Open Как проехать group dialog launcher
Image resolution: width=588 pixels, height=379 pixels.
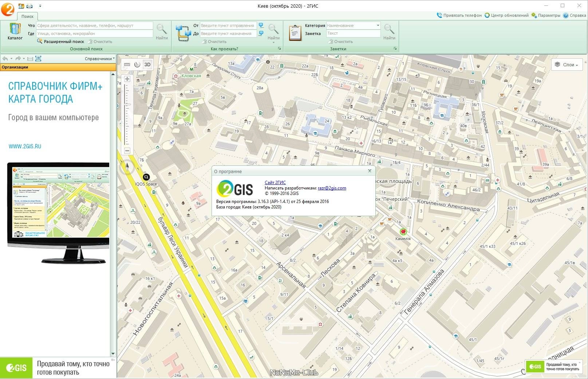coord(279,48)
